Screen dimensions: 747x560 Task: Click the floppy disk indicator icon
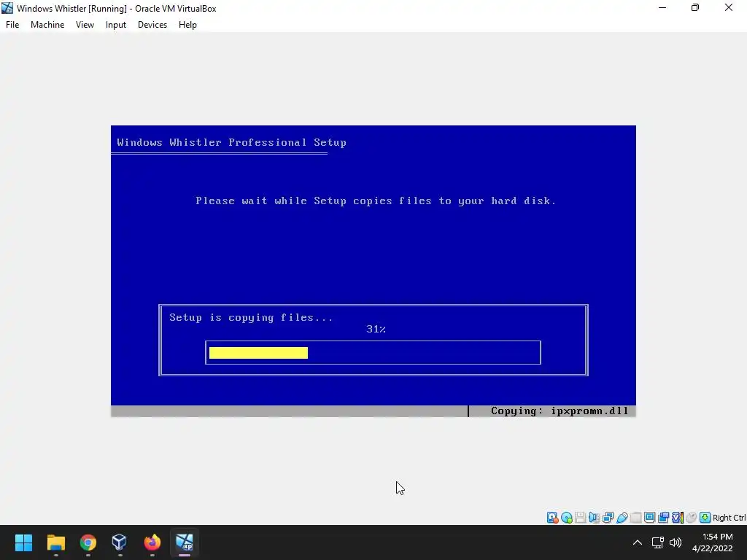pos(580,518)
